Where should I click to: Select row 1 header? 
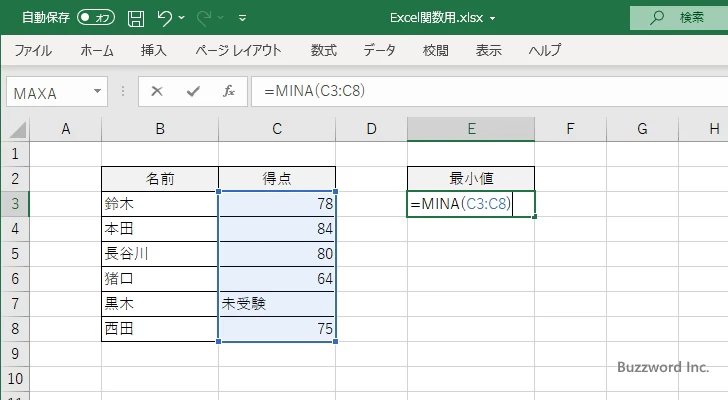coord(15,154)
